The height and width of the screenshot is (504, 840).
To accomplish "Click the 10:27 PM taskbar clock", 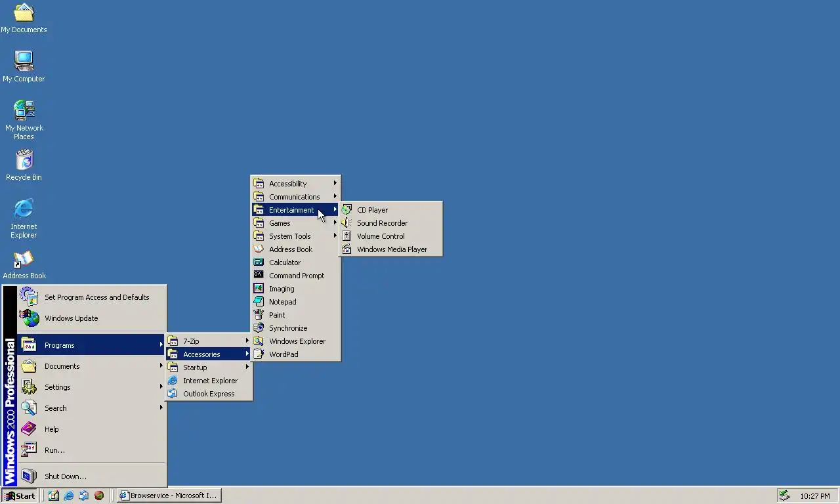I will coord(815,496).
